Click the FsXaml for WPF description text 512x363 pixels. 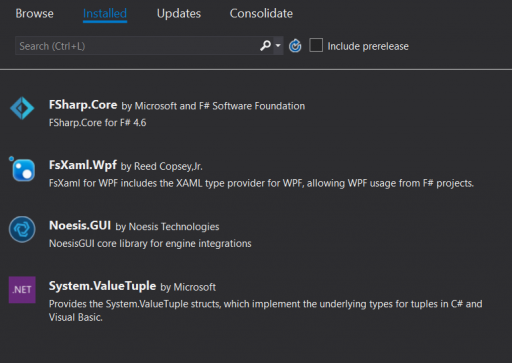click(x=261, y=183)
